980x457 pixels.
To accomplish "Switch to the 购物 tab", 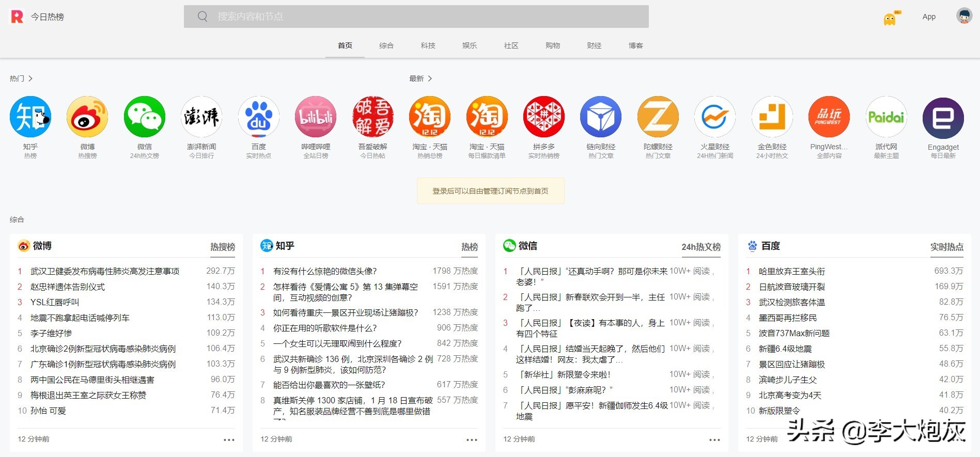I will (x=553, y=45).
